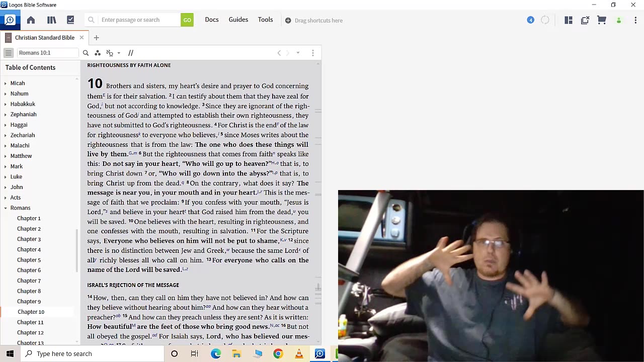This screenshot has width=644, height=362.
Task: Open File Explorer from the taskbar
Action: (236, 353)
